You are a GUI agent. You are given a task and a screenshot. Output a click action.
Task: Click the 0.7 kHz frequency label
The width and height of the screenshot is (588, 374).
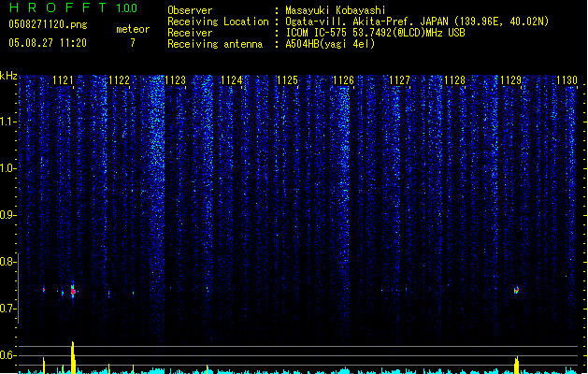click(8, 309)
